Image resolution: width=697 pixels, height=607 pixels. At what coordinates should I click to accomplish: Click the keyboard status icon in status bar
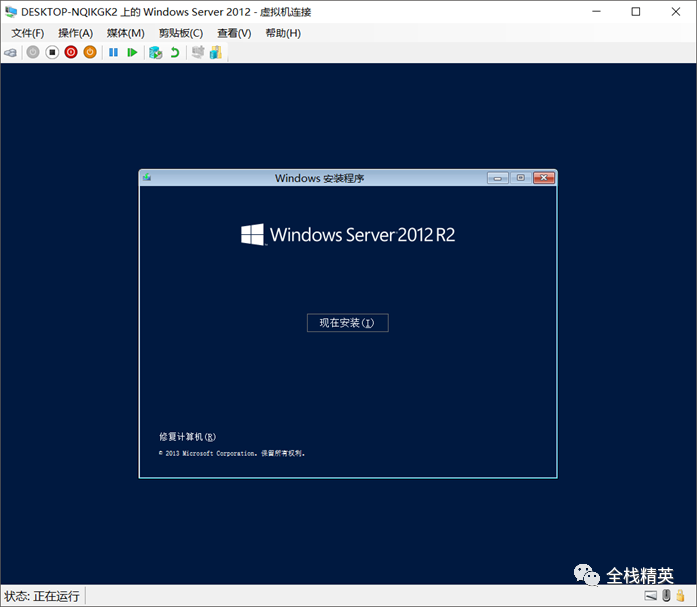pos(650,595)
